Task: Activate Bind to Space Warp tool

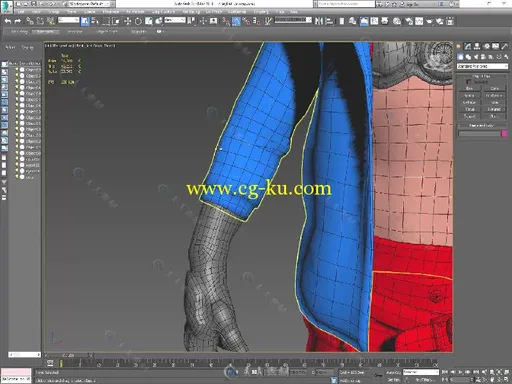Action: point(51,21)
